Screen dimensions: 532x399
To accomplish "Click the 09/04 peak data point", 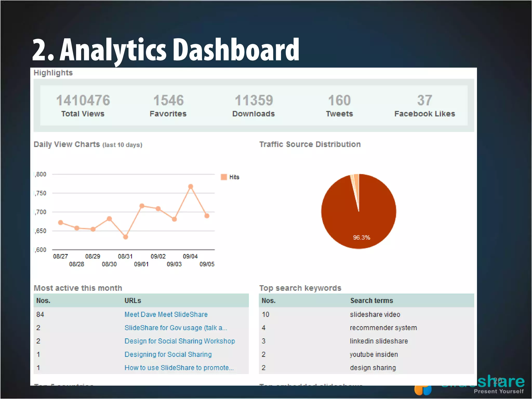I will coord(190,187).
